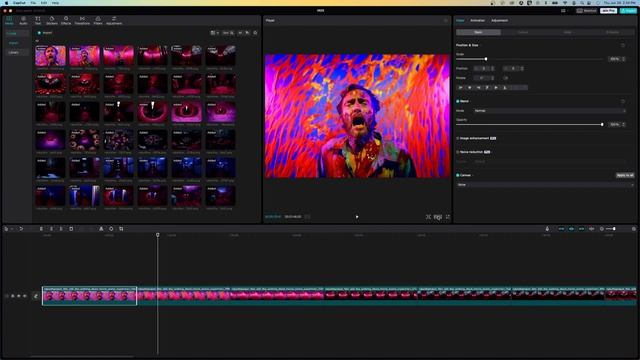
Task: Click the Position Y input field
Action: pos(514,68)
